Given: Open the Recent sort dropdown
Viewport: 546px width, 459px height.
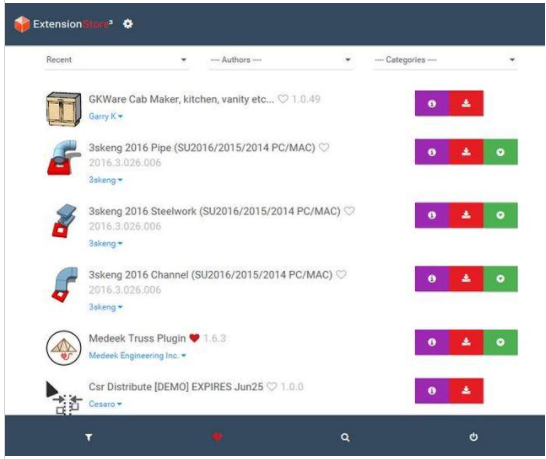Looking at the screenshot, I should click(x=116, y=60).
